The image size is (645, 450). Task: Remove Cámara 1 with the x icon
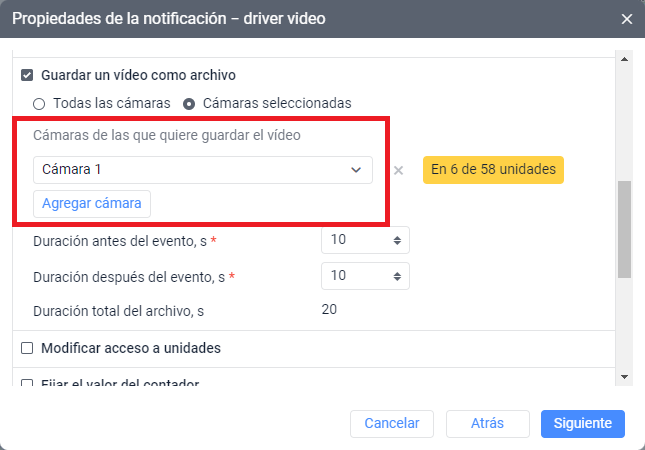pos(398,170)
